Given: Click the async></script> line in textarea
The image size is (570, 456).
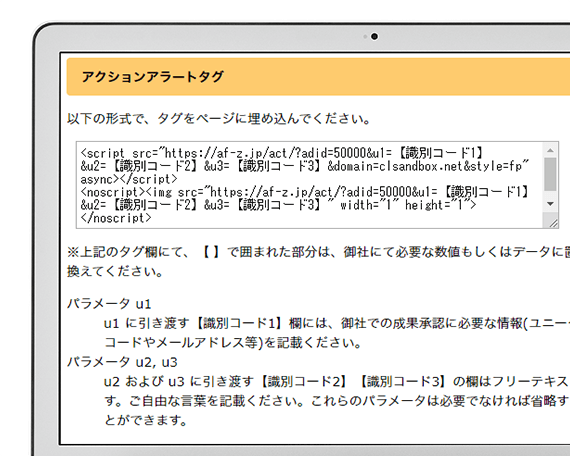Looking at the screenshot, I should 129,179.
